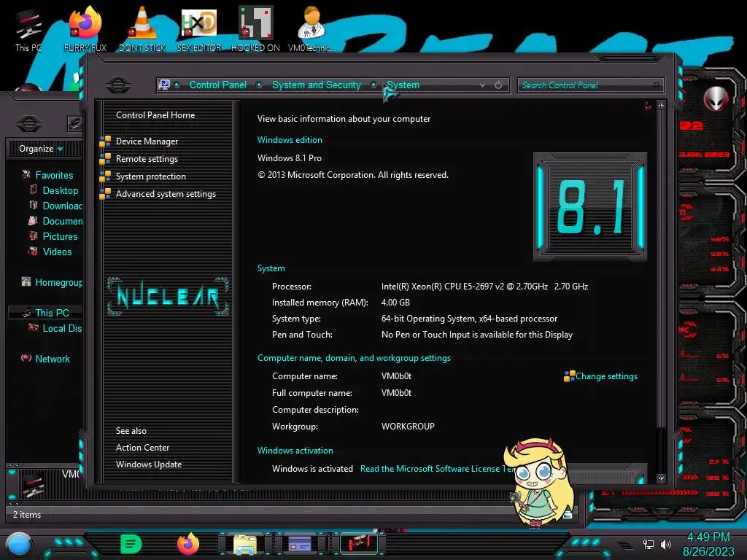Screen dimensions: 747x560
Task: Click the scrollbar up arrow in System window
Action: (661, 105)
